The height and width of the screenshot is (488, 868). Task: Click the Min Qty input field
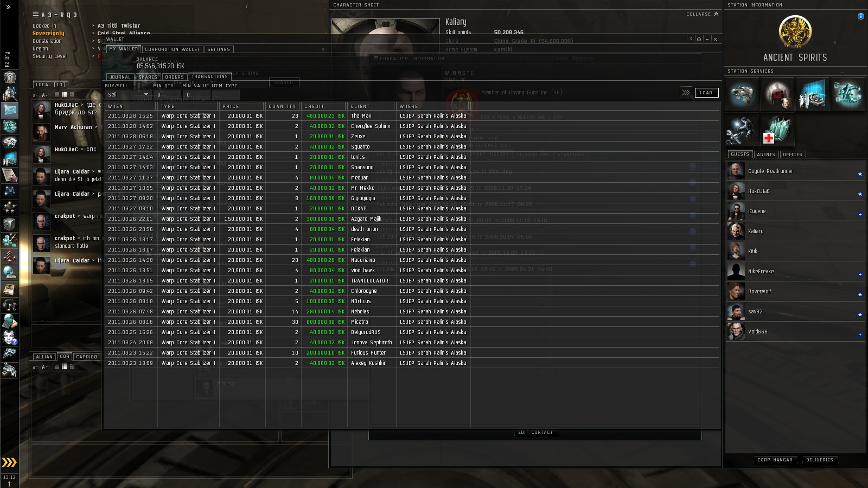coord(167,94)
